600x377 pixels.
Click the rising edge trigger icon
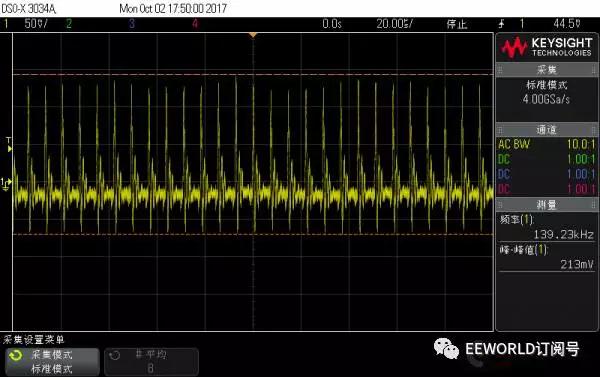click(501, 24)
